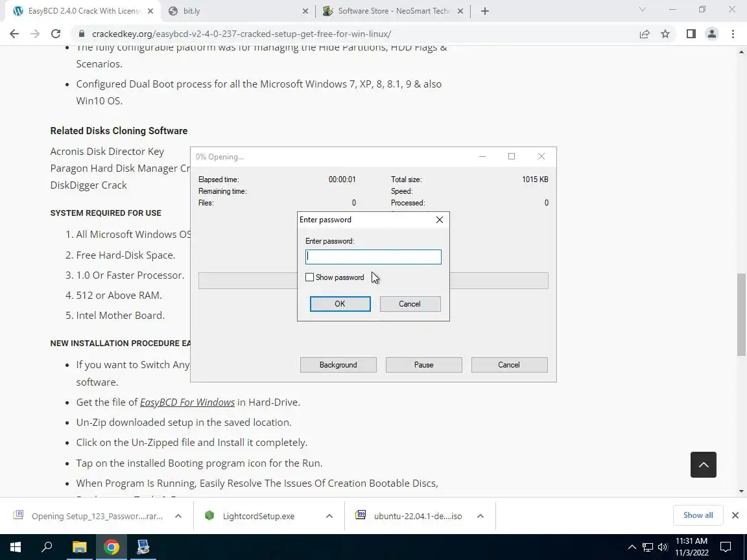Open the clock showing 11:31 AM
This screenshot has height=560, width=747.
692,547
